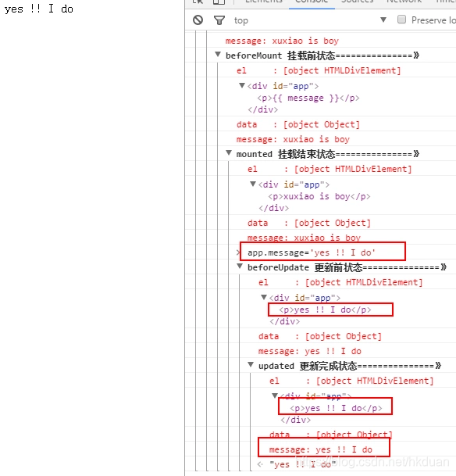Click closing '</div>' under beforeUpdate
Viewport: 456px width, 476px height.
point(285,321)
